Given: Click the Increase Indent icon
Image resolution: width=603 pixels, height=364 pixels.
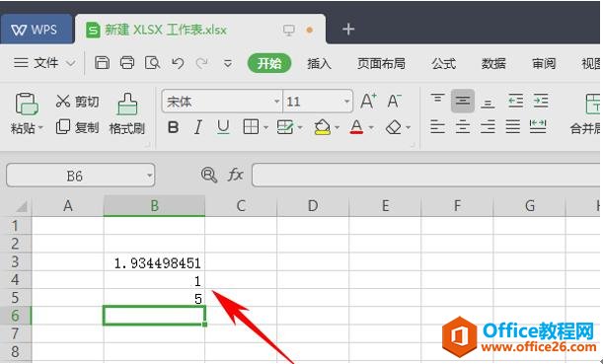Looking at the screenshot, I should pos(541,101).
